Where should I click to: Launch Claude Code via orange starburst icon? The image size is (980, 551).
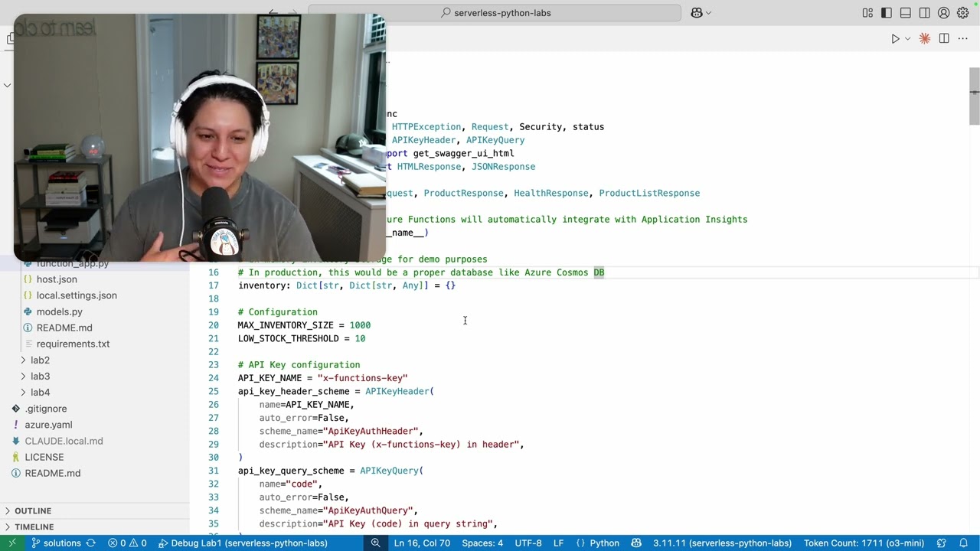(x=925, y=39)
